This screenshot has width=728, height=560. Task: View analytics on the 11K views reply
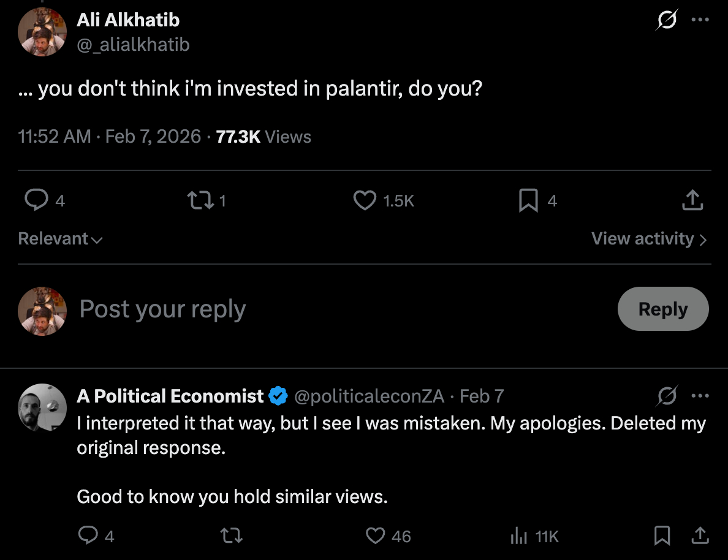click(x=518, y=537)
